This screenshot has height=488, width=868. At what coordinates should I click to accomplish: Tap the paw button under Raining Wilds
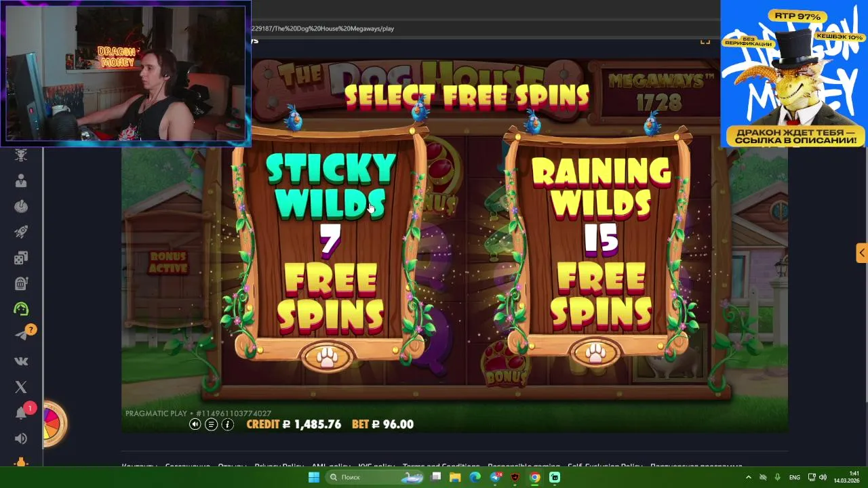(595, 354)
